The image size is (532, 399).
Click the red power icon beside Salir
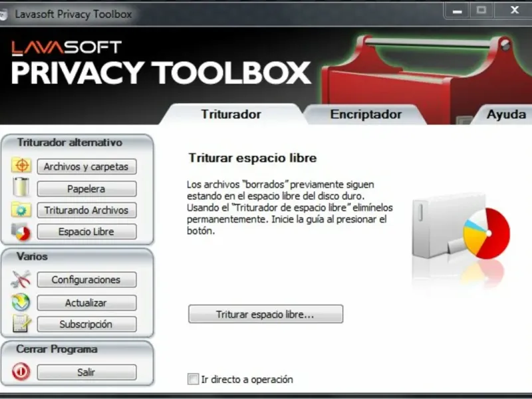pyautogui.click(x=21, y=372)
